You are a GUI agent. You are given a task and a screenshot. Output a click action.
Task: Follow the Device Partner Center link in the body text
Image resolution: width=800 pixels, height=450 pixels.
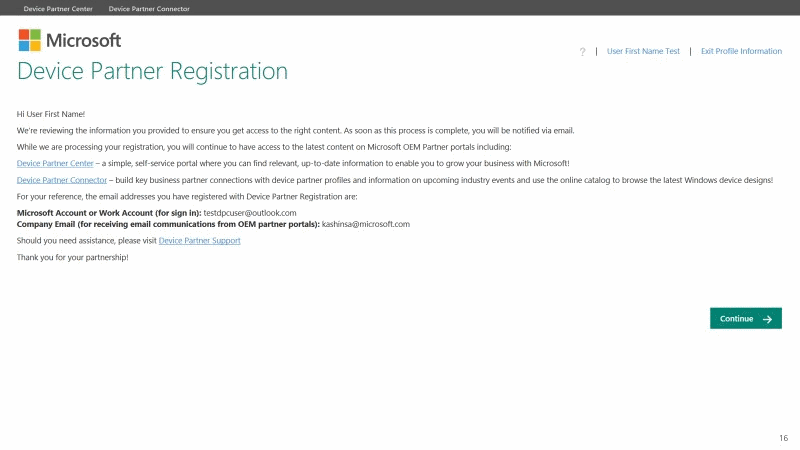click(x=55, y=163)
